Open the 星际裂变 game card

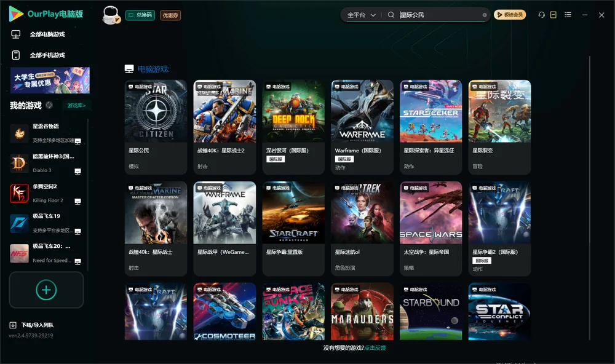click(x=499, y=127)
